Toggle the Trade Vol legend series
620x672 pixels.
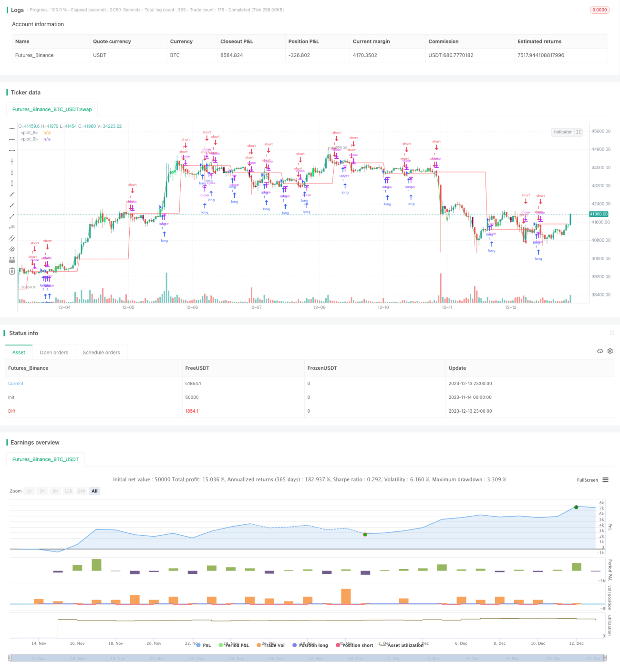270,645
